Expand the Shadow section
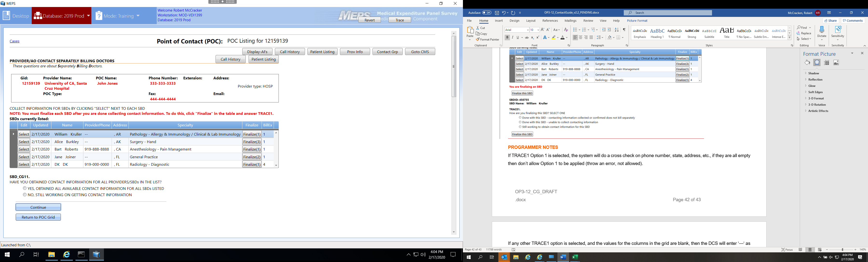868x262 pixels. (814, 73)
